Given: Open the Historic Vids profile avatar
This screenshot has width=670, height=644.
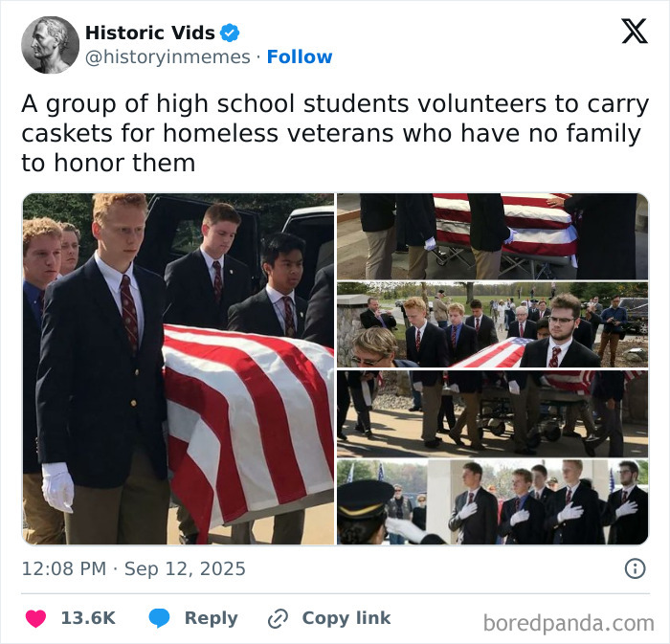Looking at the screenshot, I should (x=51, y=45).
